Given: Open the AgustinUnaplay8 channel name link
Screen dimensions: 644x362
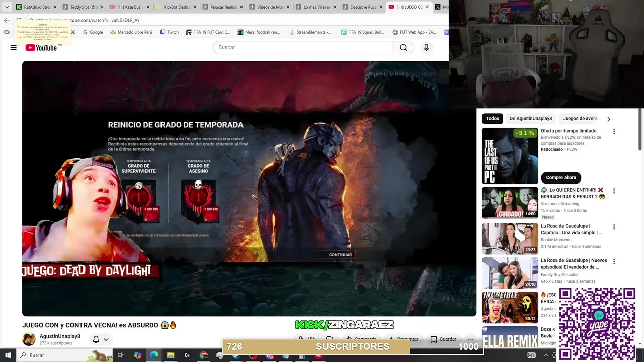Looking at the screenshot, I should click(x=60, y=336).
